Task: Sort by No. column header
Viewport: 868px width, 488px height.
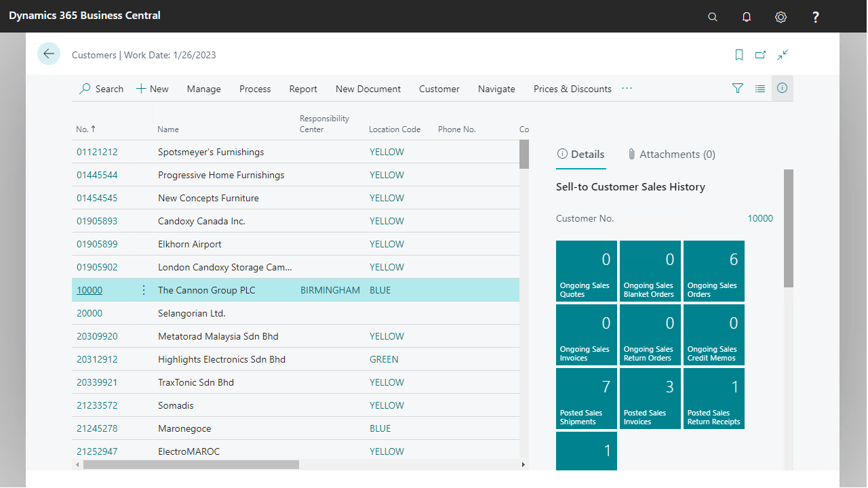Action: coord(86,129)
